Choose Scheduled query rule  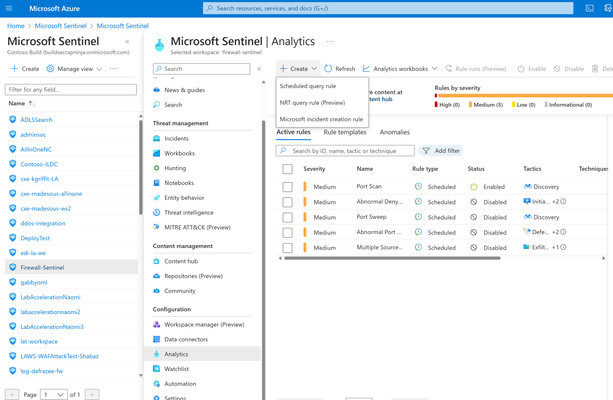point(308,86)
